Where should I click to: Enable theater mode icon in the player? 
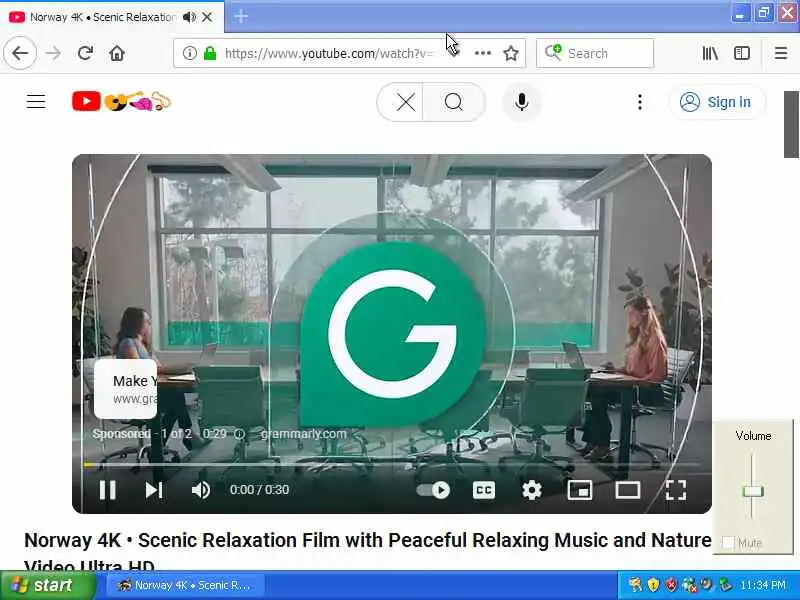click(x=628, y=490)
